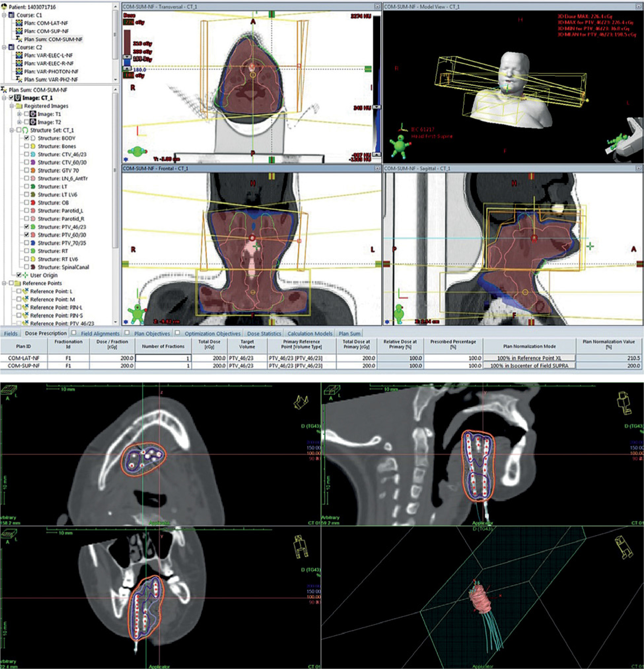Open the Calculation Models tab
The height and width of the screenshot is (669, 644).
[x=310, y=333]
